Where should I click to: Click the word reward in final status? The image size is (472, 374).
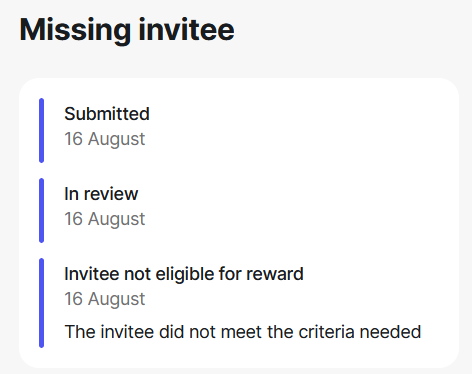pyautogui.click(x=275, y=274)
